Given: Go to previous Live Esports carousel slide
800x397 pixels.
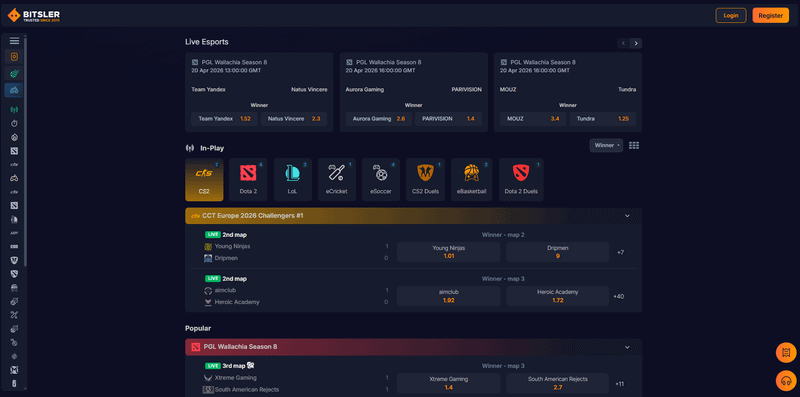Looking at the screenshot, I should (x=623, y=43).
